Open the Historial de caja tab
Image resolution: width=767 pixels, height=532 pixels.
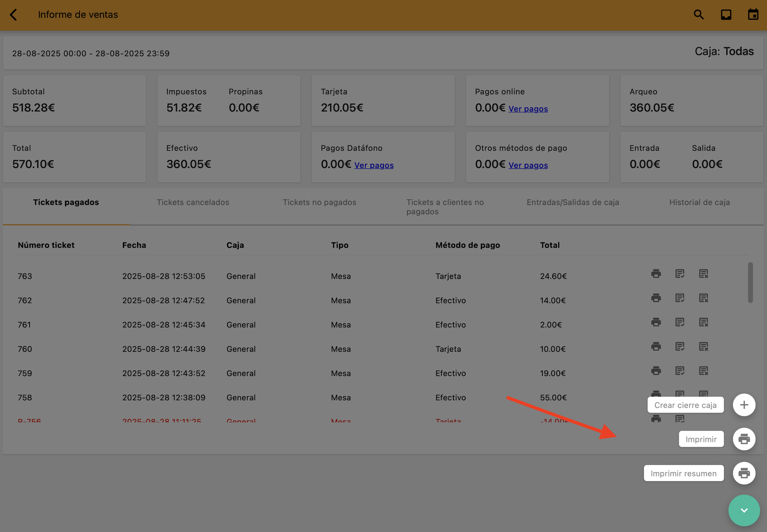pos(699,202)
